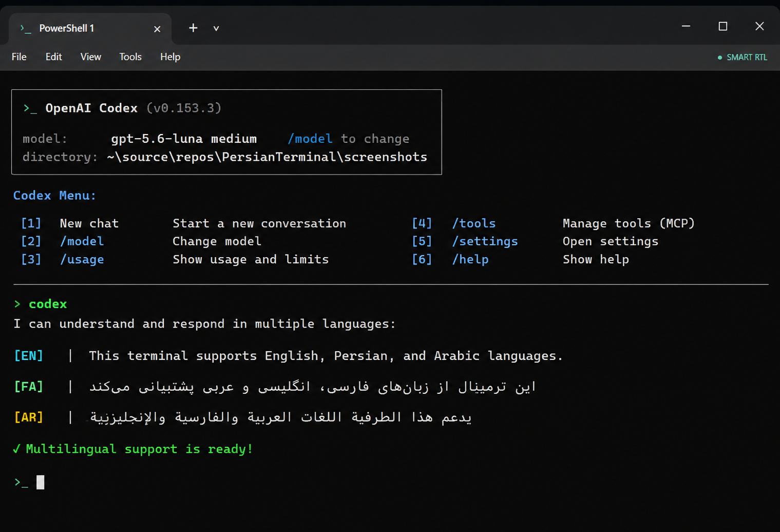Click the directory path ~\source\repos\PersianTerminal\screenshots

coord(267,157)
